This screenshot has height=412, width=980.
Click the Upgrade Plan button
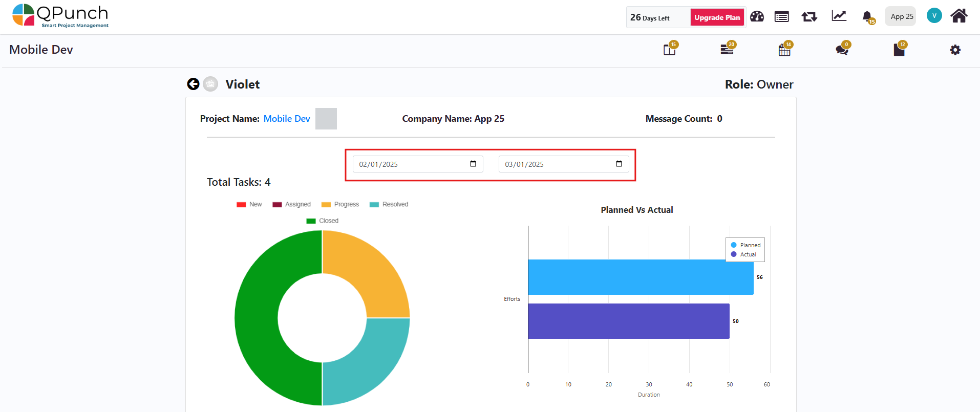click(x=717, y=17)
